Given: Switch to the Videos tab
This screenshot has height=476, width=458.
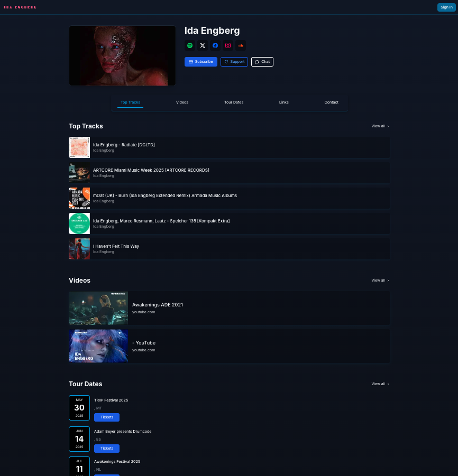Looking at the screenshot, I should coord(182,102).
